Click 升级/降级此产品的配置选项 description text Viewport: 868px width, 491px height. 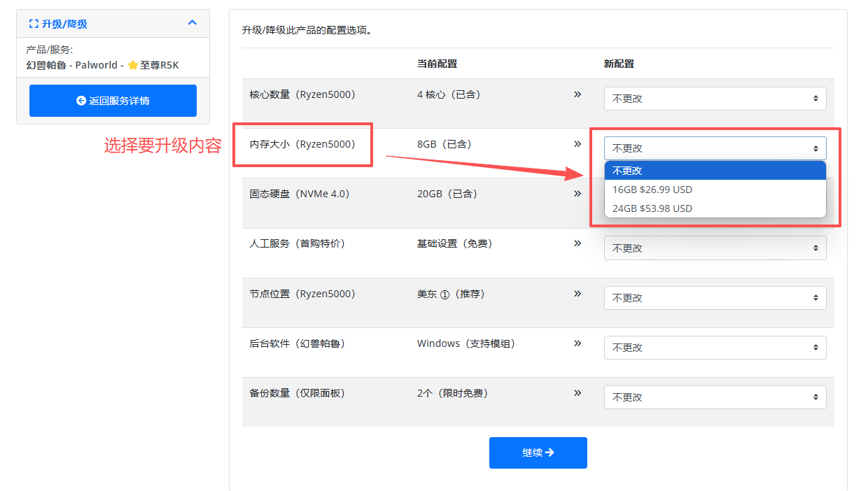click(307, 31)
